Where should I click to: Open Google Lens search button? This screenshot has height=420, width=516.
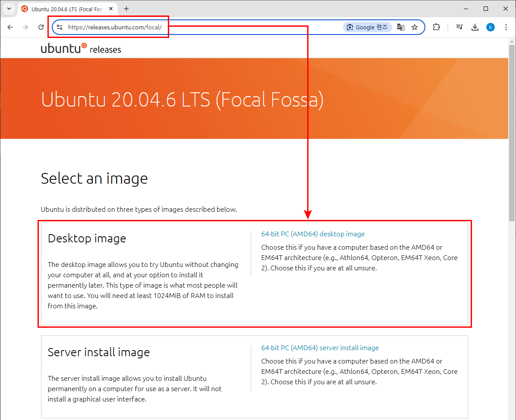pyautogui.click(x=368, y=27)
